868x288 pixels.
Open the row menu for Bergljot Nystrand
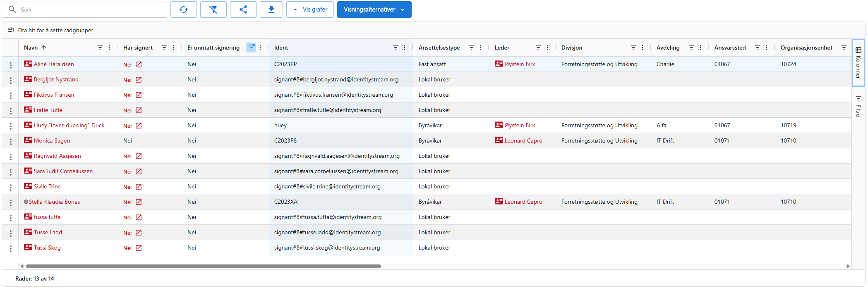[11, 80]
